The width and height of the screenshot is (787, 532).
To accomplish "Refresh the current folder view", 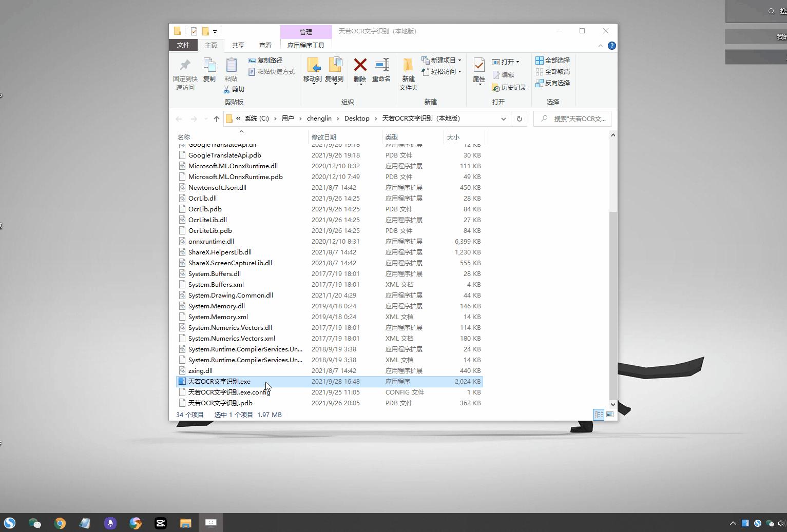I will (519, 119).
